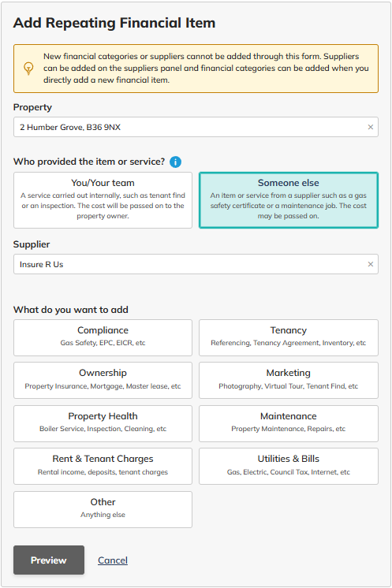Click the blue info icon beside provider question
392x588 pixels.
pos(175,162)
